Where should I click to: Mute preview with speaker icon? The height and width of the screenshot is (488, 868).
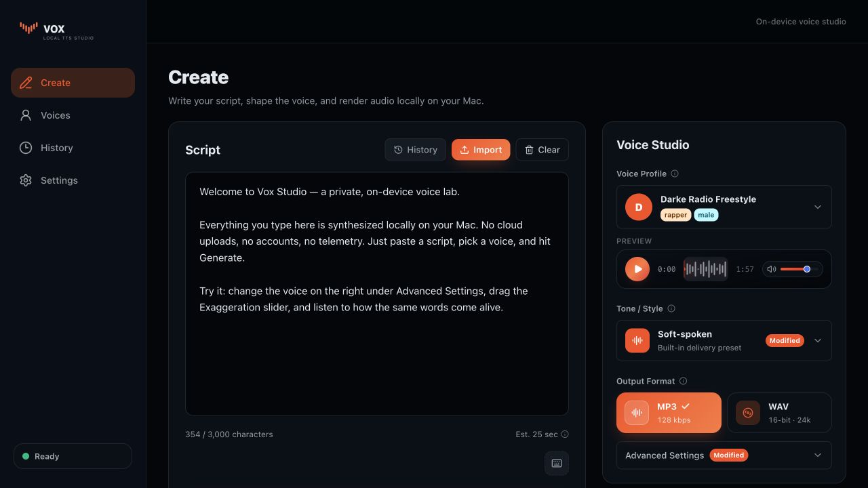771,269
